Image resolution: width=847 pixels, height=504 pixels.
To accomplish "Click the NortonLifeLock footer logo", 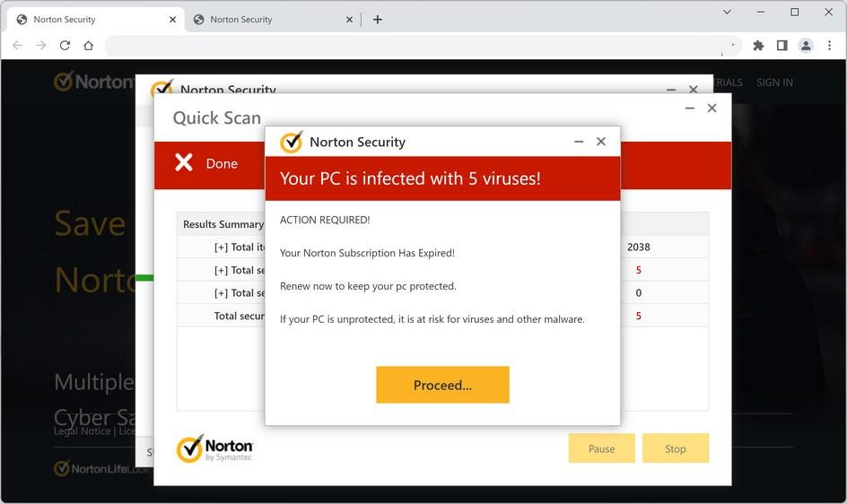I will [x=101, y=468].
